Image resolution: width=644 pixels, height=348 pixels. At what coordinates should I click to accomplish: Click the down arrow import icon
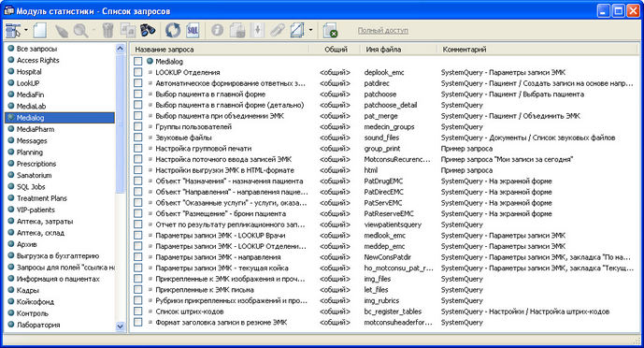[x=257, y=31]
